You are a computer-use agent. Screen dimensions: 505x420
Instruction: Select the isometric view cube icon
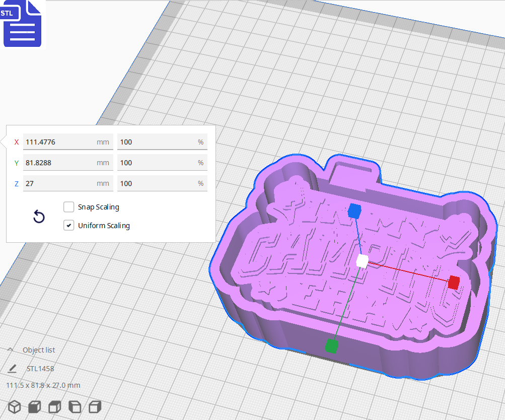click(x=14, y=407)
